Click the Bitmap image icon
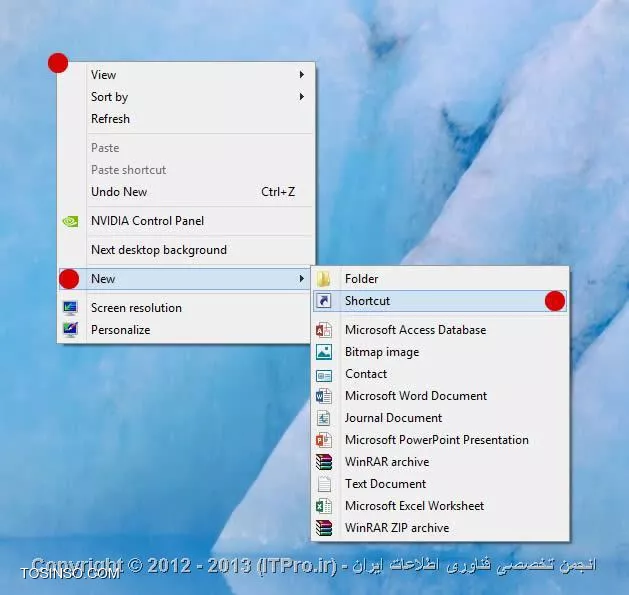The image size is (629, 595). tap(324, 352)
